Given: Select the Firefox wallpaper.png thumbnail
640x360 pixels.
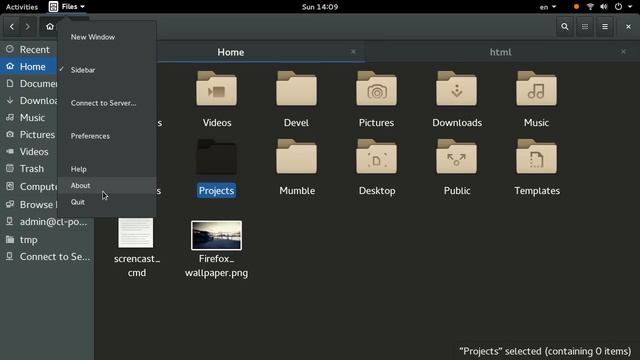Looking at the screenshot, I should point(216,236).
